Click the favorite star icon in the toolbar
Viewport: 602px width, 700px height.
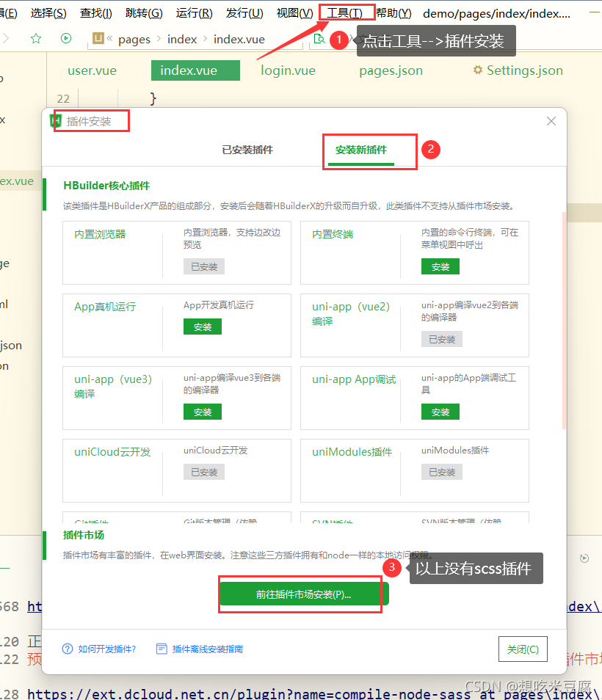point(35,38)
